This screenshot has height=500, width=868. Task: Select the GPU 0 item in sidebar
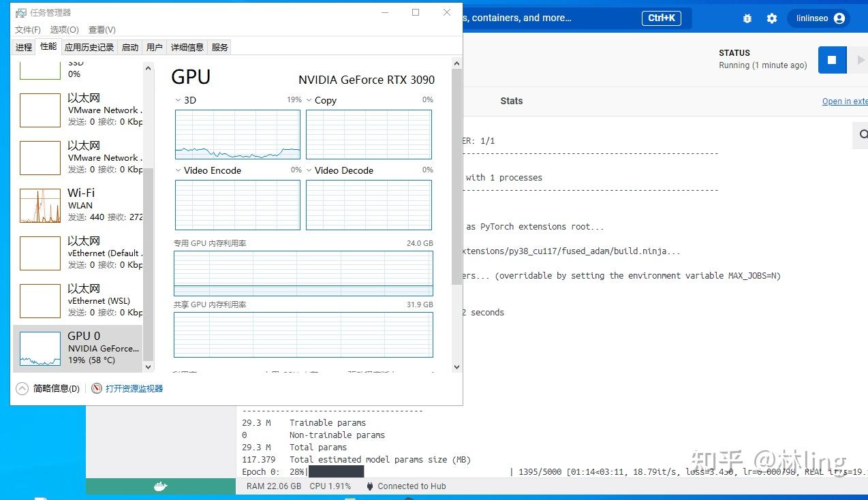click(x=78, y=348)
